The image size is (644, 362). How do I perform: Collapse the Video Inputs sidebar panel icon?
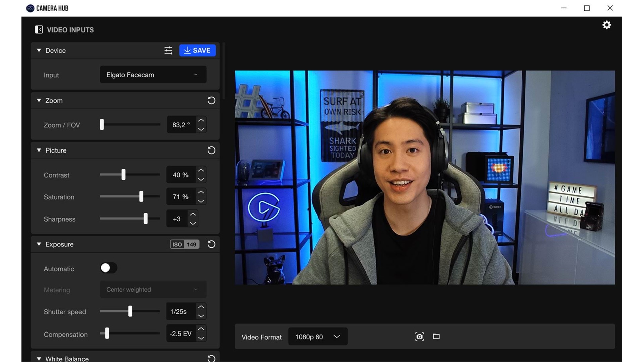click(x=39, y=29)
